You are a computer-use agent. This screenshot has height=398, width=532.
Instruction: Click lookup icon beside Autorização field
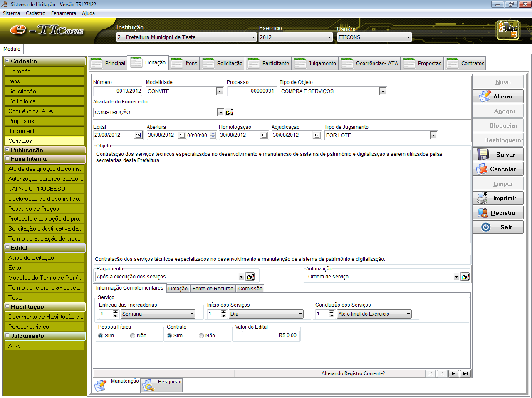click(465, 277)
